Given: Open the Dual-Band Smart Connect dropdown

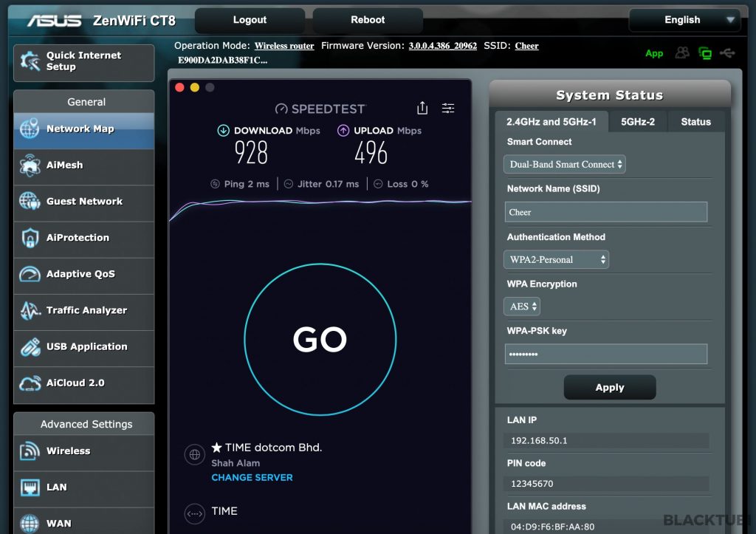Looking at the screenshot, I should [565, 165].
